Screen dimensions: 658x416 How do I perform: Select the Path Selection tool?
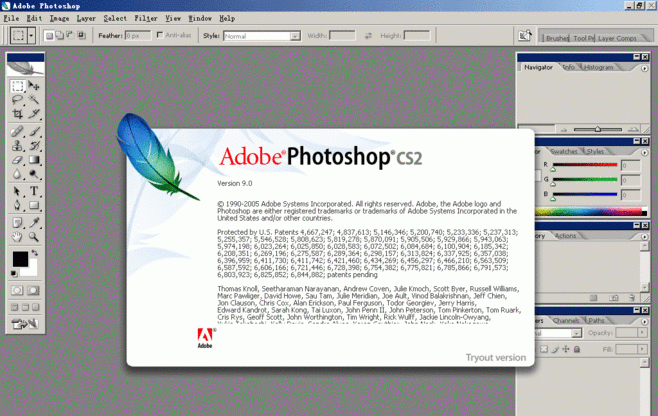(x=17, y=191)
